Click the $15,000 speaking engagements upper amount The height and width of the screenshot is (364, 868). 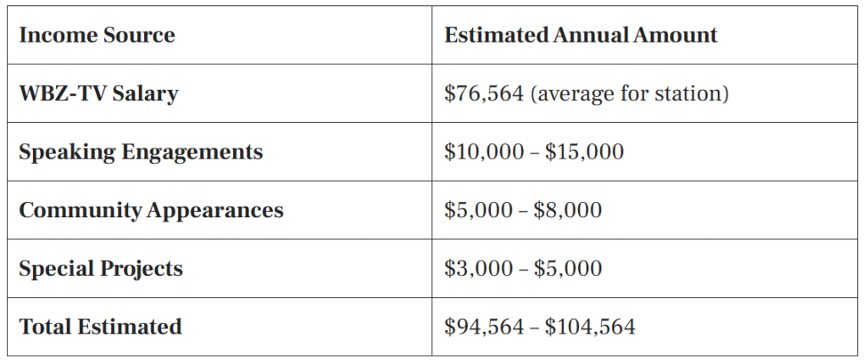[585, 152]
